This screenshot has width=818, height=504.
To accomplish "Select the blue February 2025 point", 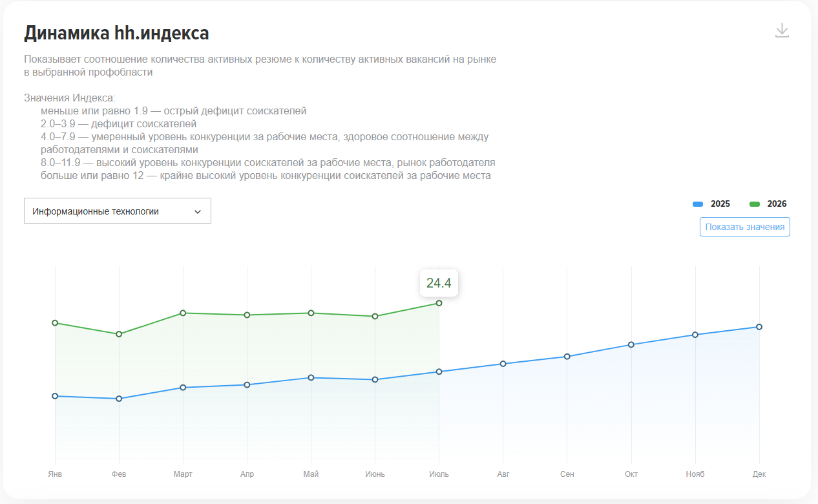I will pyautogui.click(x=119, y=399).
